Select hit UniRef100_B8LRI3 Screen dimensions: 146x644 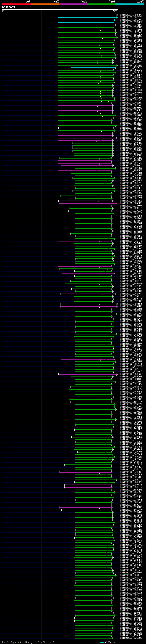[x=131, y=72]
